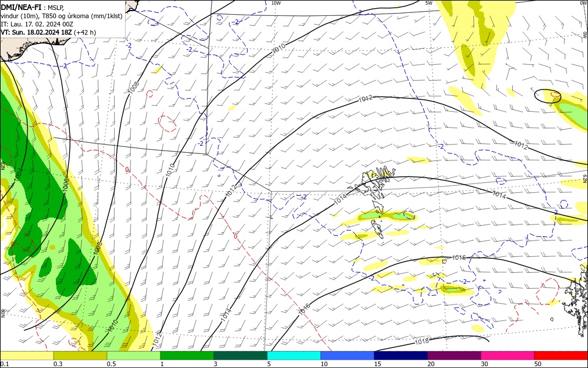
Task: Click the yellow 0.1–0.3 legend swatch
Action: (26, 356)
